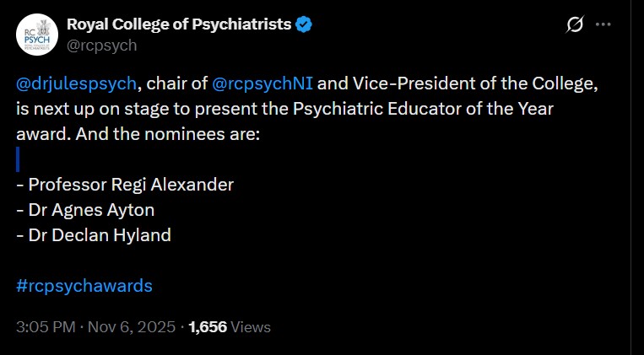View the 1,656 Views count analytics
Screen dimensions: 644x355
tap(230, 326)
